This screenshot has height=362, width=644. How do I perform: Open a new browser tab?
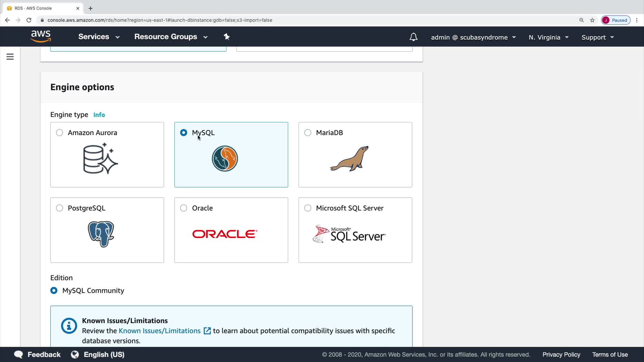tap(90, 8)
